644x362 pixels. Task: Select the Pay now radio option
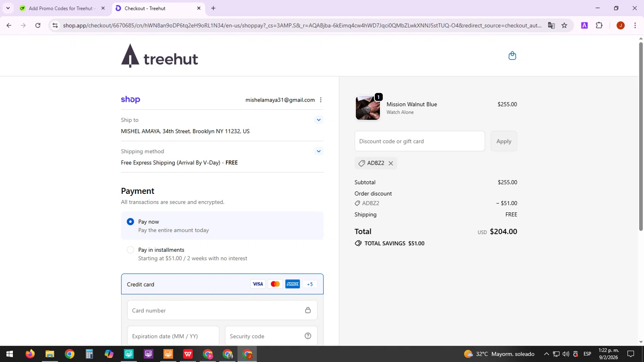[131, 222]
